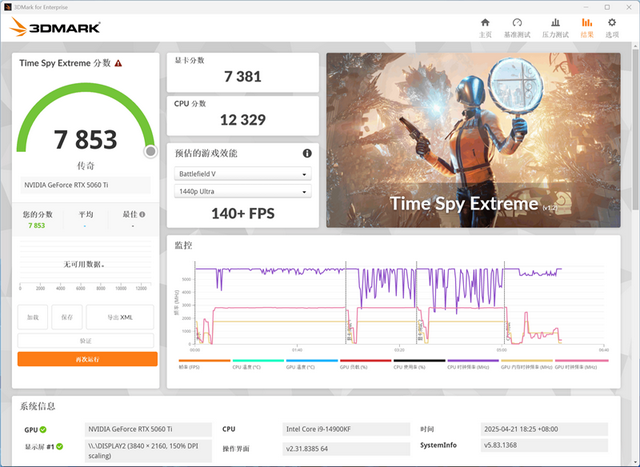The width and height of the screenshot is (640, 467).
Task: Open the 基准测试 benchmarks tab
Action: 517,28
